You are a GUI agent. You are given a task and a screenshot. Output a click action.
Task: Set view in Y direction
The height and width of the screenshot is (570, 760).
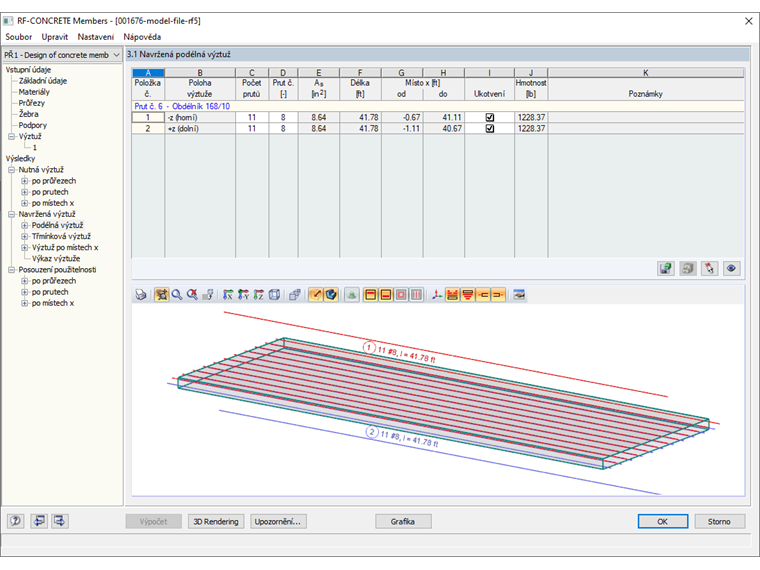[243, 295]
